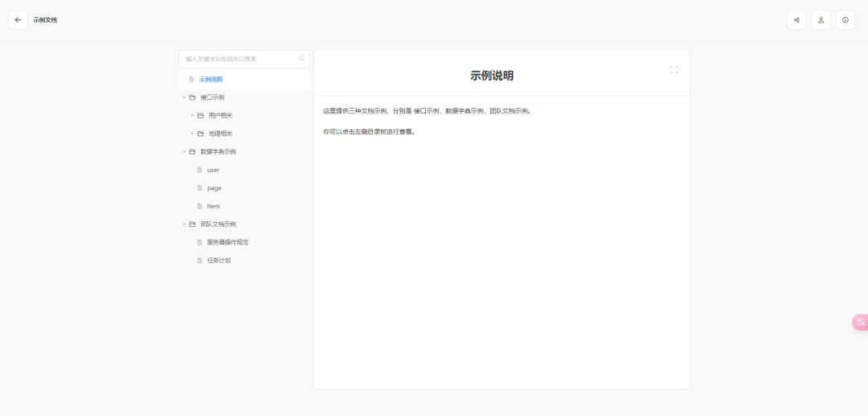Screen dimensions: 868x416
Task: Open the page dictionary document
Action: click(x=214, y=188)
